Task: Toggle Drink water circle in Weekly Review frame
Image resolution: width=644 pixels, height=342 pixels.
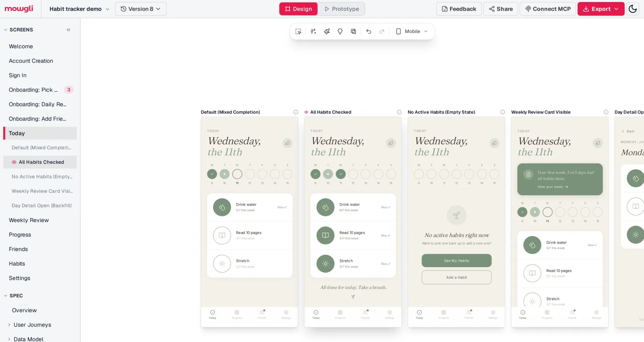Action: (x=533, y=245)
